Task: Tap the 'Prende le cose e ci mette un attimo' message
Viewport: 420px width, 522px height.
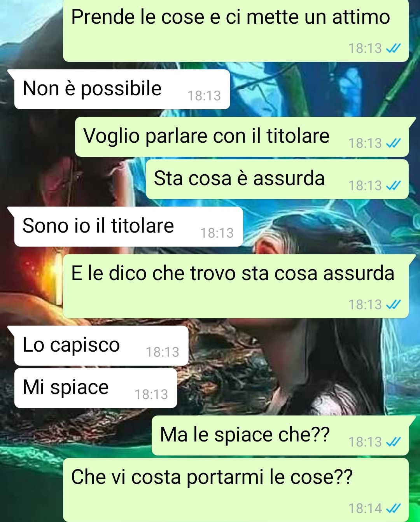Action: point(236,30)
